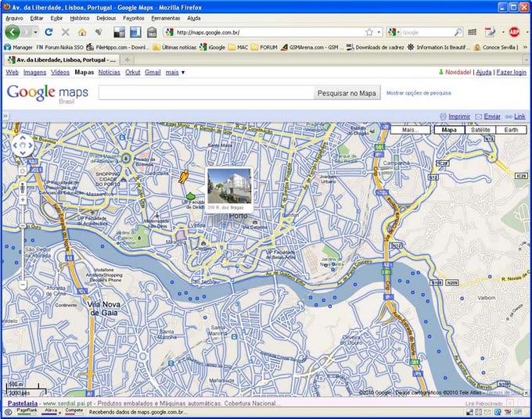Click the Street View thumbnail of R. dos Bragas
532x419 pixels.
click(x=229, y=186)
